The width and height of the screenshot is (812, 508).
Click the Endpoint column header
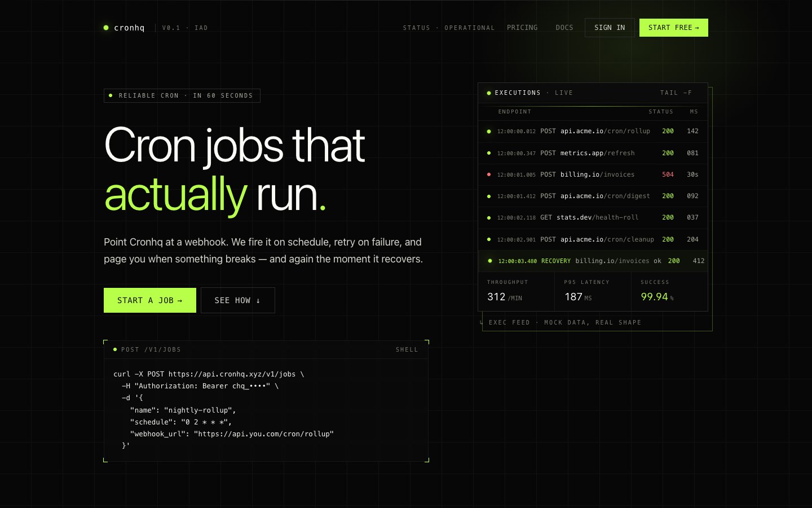515,112
